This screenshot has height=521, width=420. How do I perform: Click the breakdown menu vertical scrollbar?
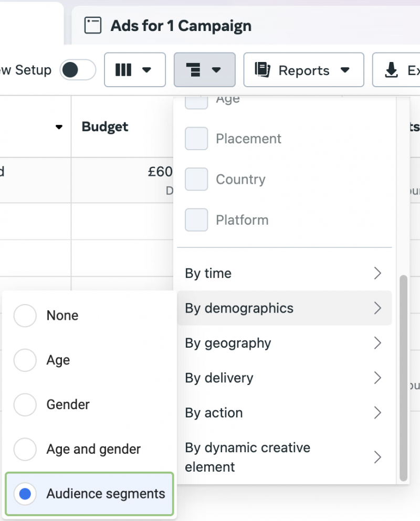403,377
